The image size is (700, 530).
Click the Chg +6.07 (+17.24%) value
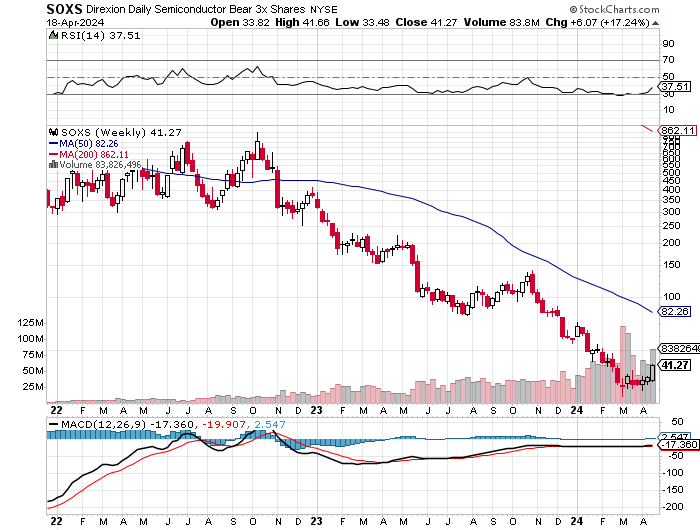(597, 22)
